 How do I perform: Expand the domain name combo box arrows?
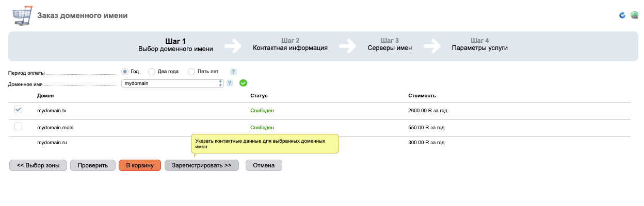point(220,83)
